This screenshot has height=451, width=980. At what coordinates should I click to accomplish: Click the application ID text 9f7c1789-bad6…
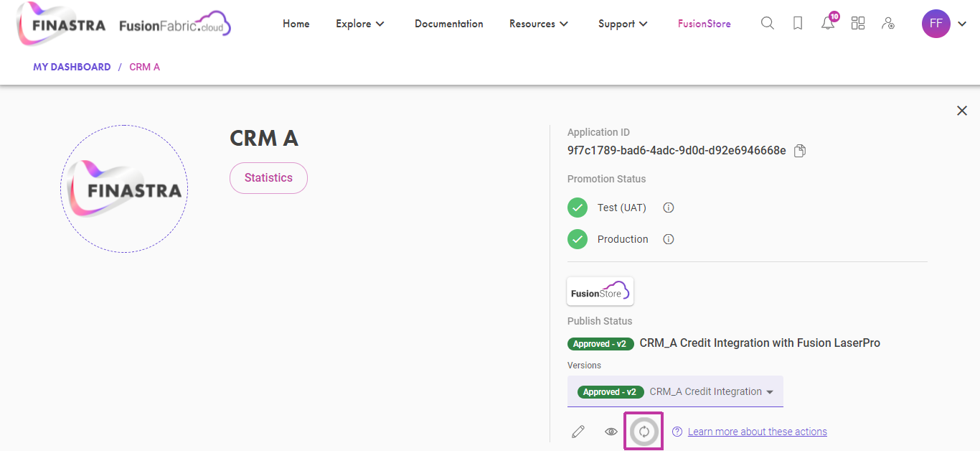(x=677, y=151)
